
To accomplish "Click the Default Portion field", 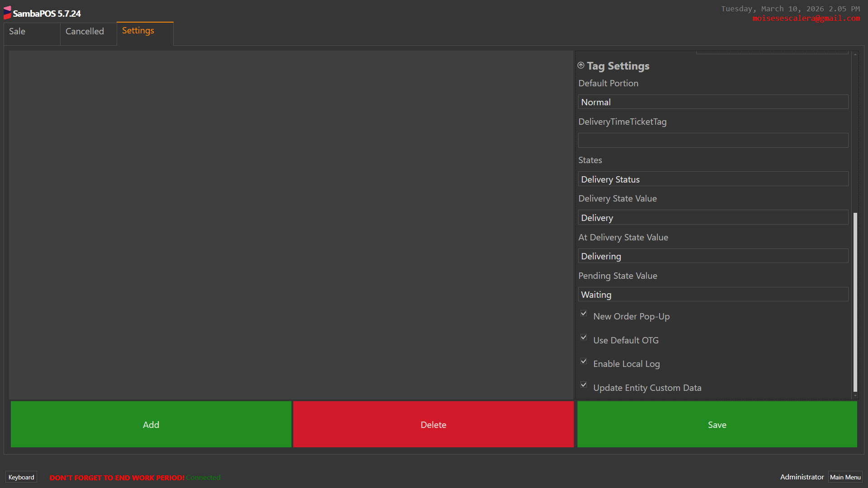I will (x=712, y=102).
